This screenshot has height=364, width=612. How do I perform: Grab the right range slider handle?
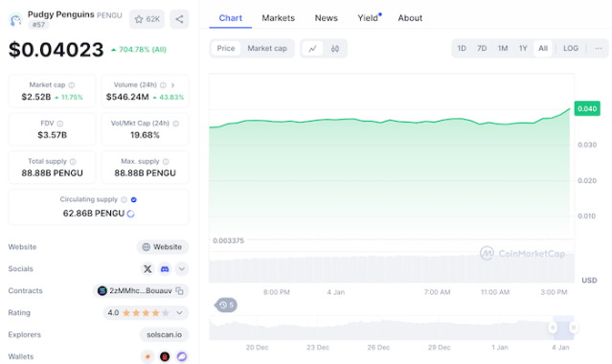(x=574, y=328)
